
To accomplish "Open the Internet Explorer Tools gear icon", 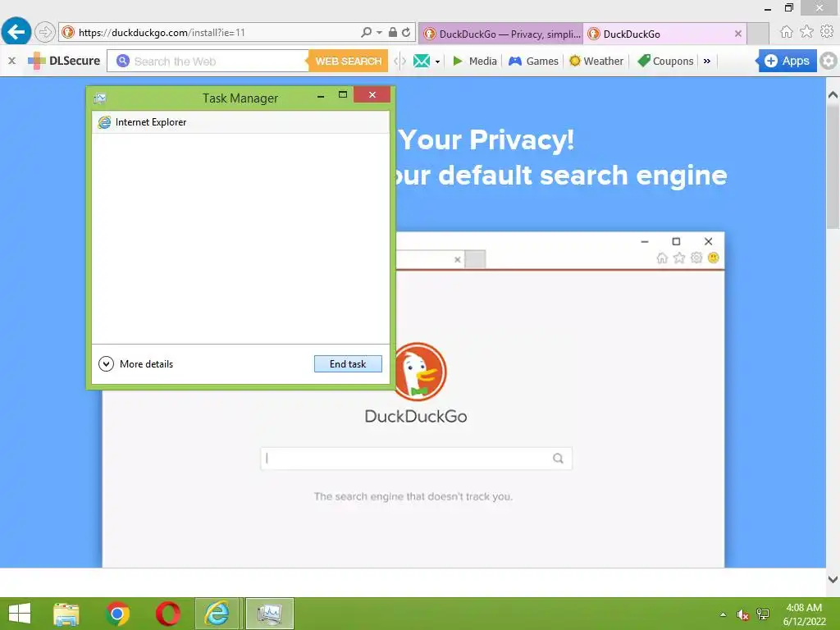I will pyautogui.click(x=827, y=32).
